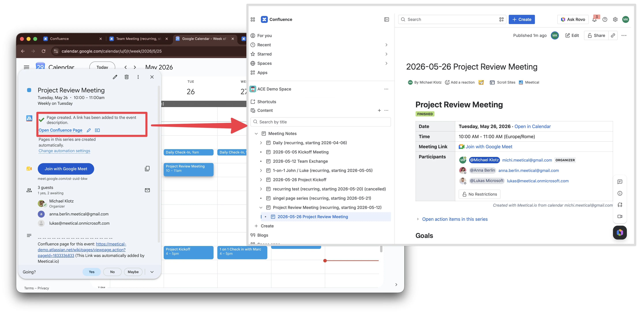Open inline comments panel icon

(620, 182)
